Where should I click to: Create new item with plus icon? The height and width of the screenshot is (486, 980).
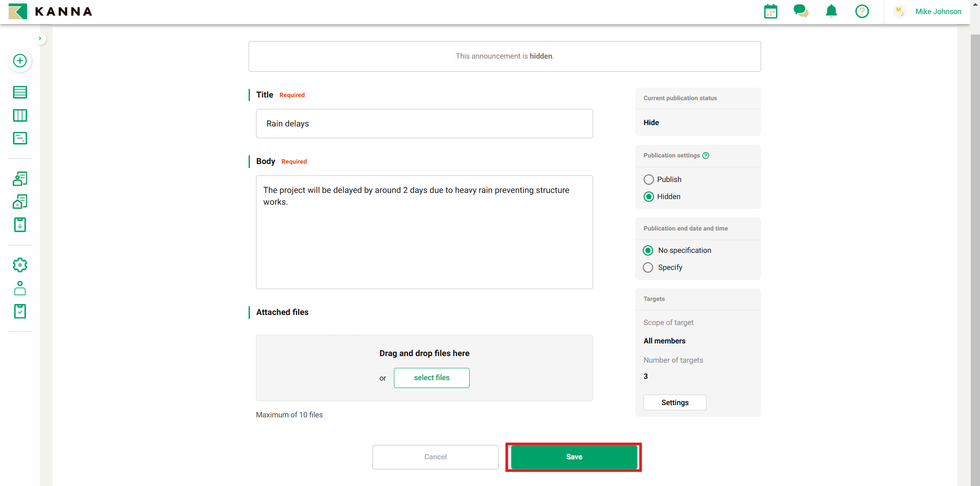pyautogui.click(x=20, y=61)
